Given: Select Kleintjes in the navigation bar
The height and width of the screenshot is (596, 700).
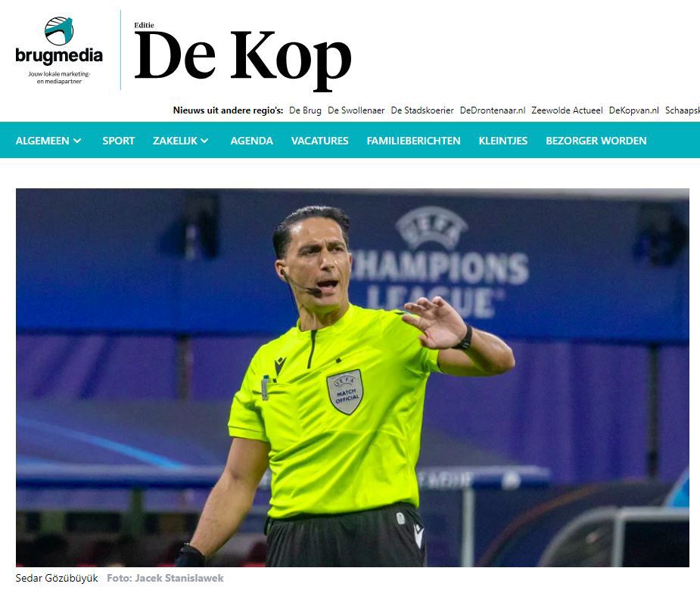Looking at the screenshot, I should 503,141.
